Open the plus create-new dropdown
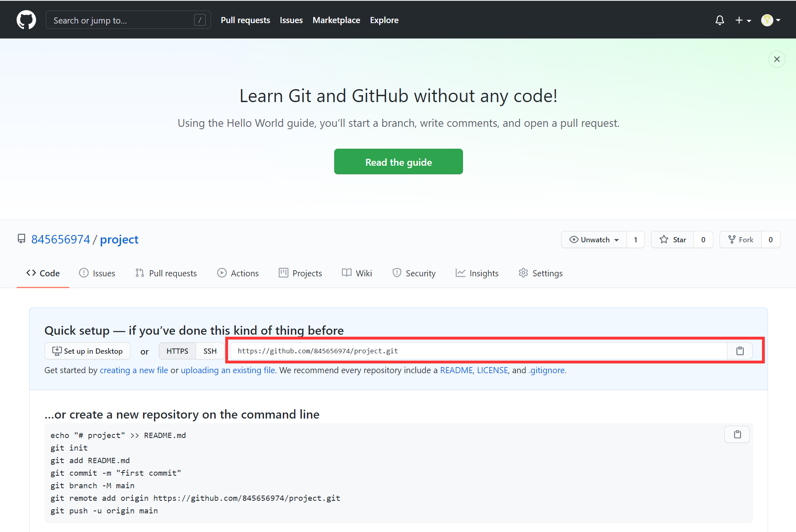796x532 pixels. point(743,20)
